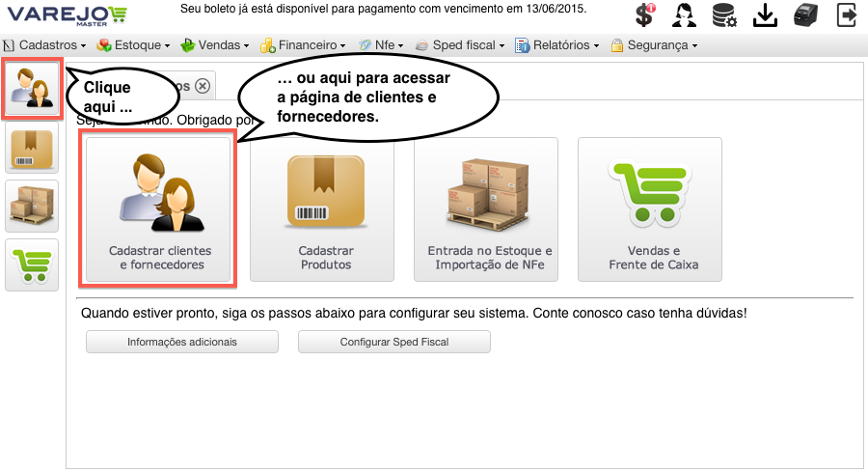Open stock pallet icon in sidebar
Image resolution: width=868 pixels, height=472 pixels.
point(32,207)
